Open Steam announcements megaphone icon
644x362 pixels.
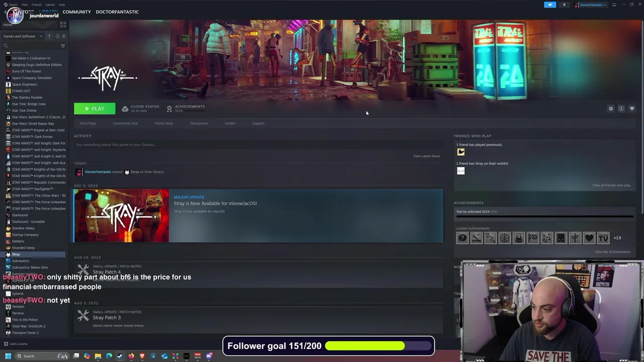pyautogui.click(x=550, y=5)
